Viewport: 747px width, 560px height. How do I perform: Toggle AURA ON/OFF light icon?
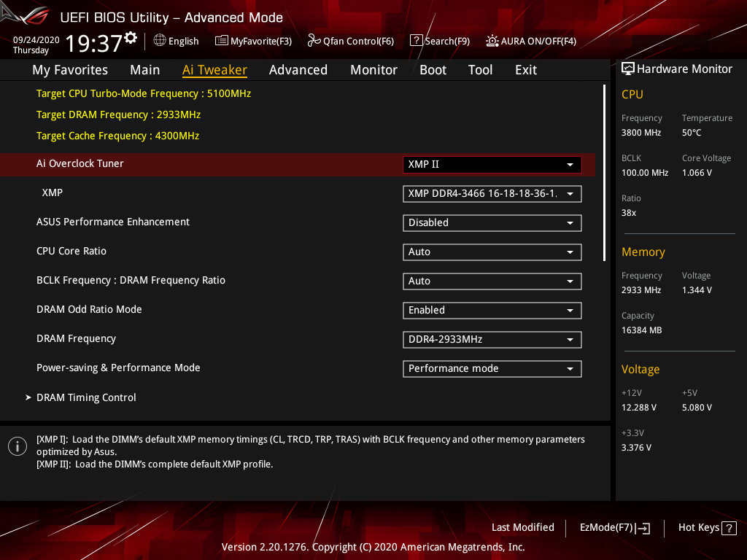pyautogui.click(x=492, y=41)
